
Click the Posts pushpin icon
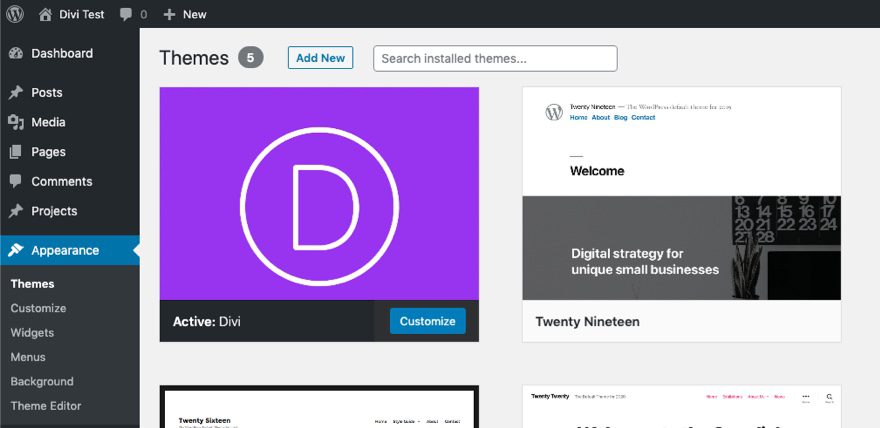tap(15, 93)
